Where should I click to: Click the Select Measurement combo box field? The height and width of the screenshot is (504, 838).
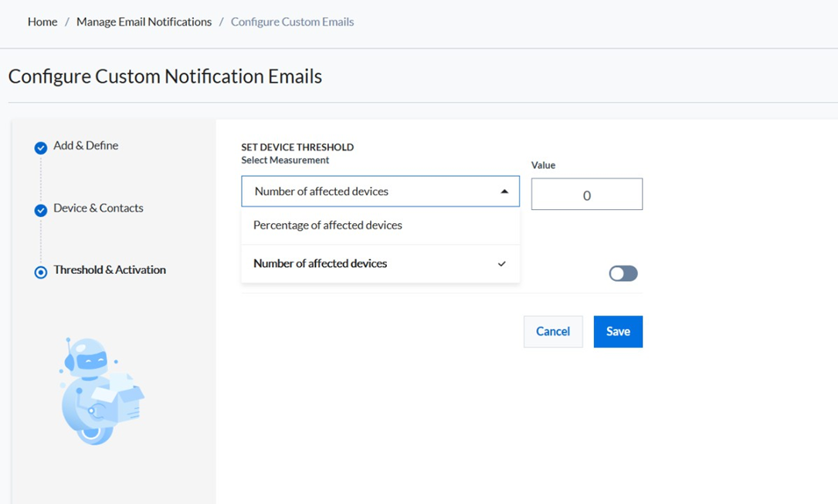(371, 191)
